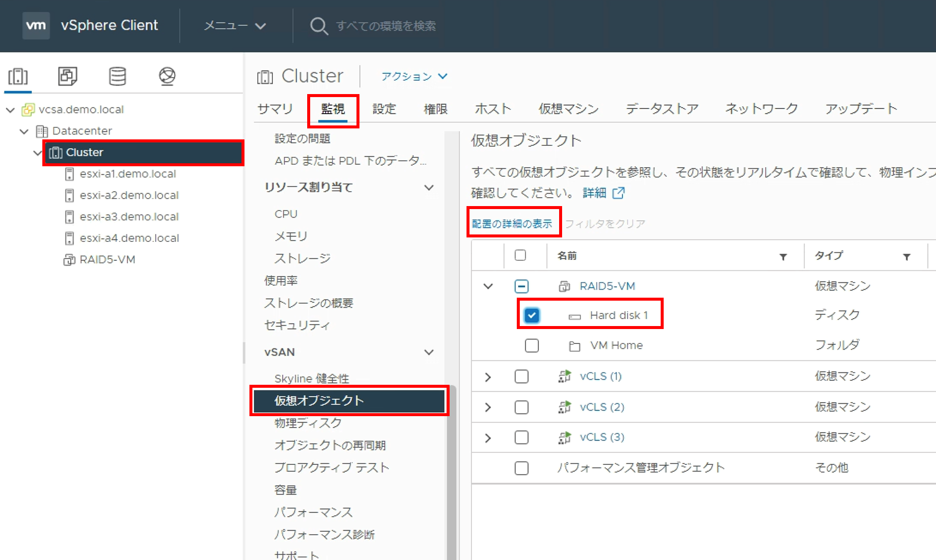Filter the タイプ column

907,257
